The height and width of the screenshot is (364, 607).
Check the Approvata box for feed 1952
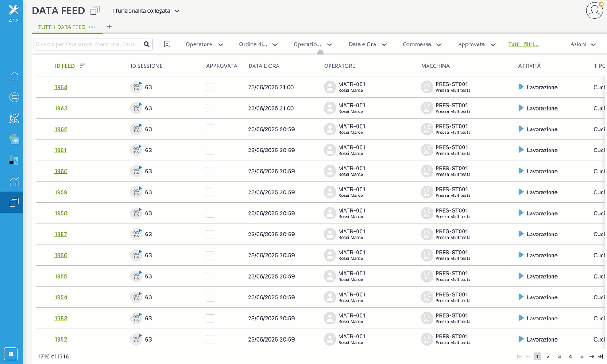[x=210, y=339]
